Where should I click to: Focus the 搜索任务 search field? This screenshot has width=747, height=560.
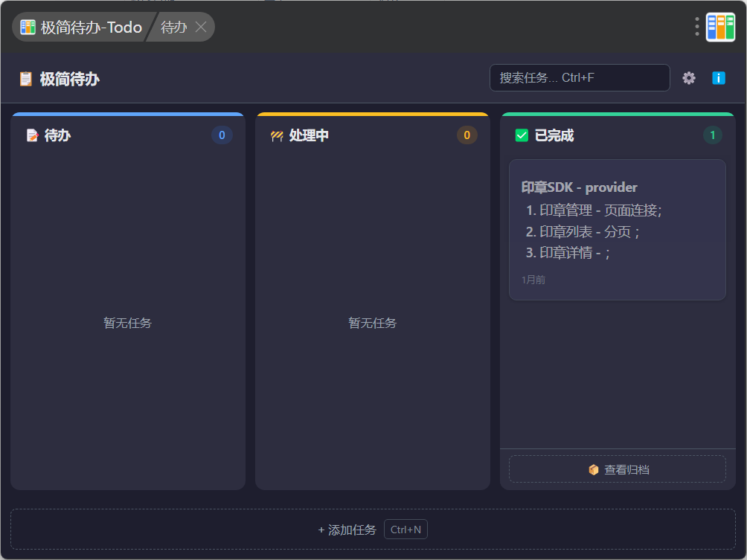click(580, 77)
